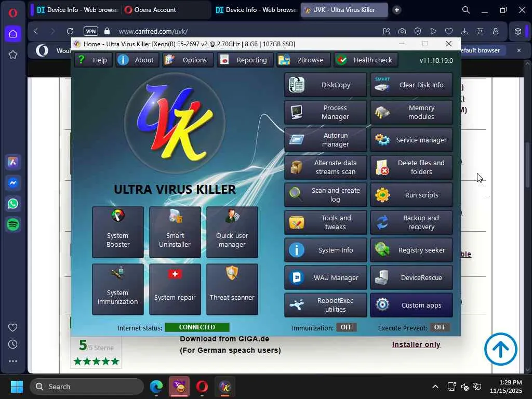532x399 pixels.
Task: Open Quick user manager
Action: [x=232, y=232]
